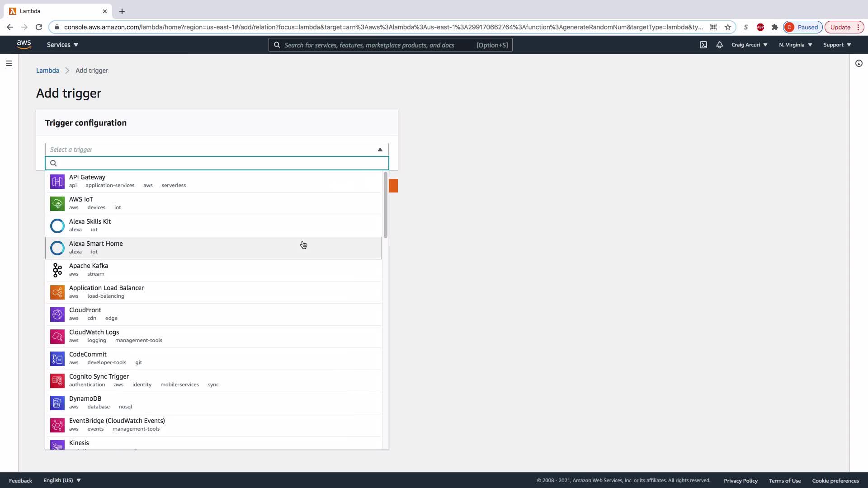868x488 pixels.
Task: Select the AWS IoT trigger icon
Action: pos(57,204)
